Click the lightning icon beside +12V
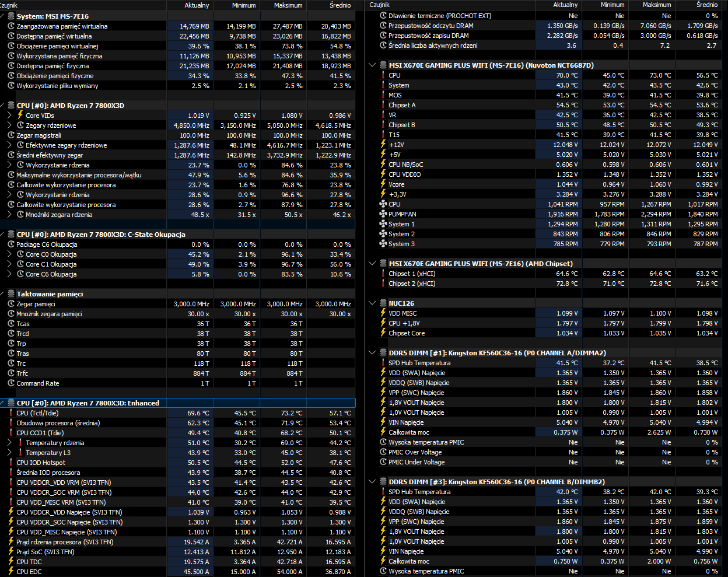The width and height of the screenshot is (728, 577). point(383,145)
